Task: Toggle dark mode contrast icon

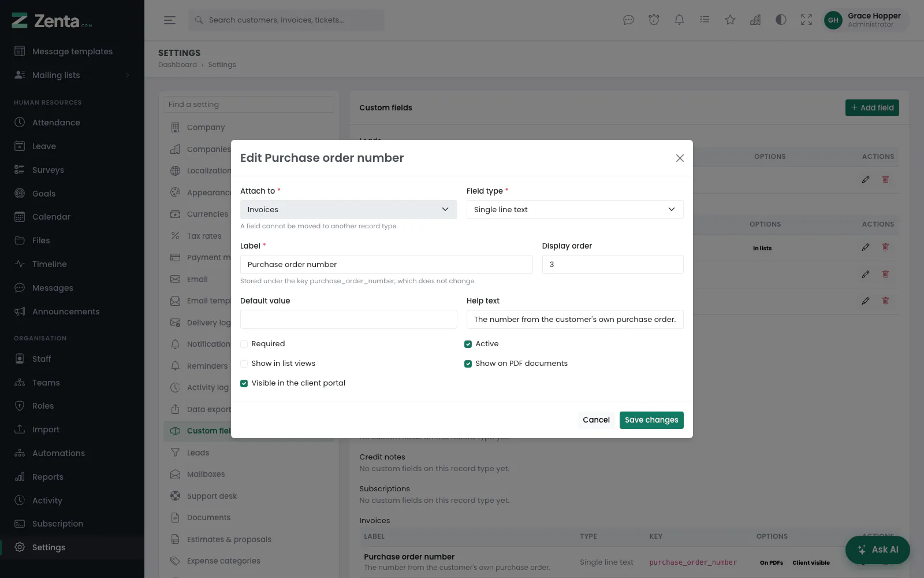Action: (781, 20)
